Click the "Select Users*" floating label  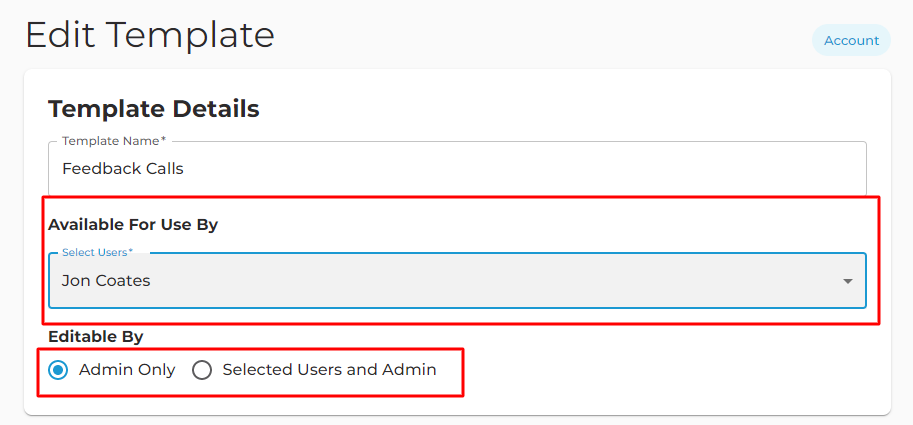97,252
